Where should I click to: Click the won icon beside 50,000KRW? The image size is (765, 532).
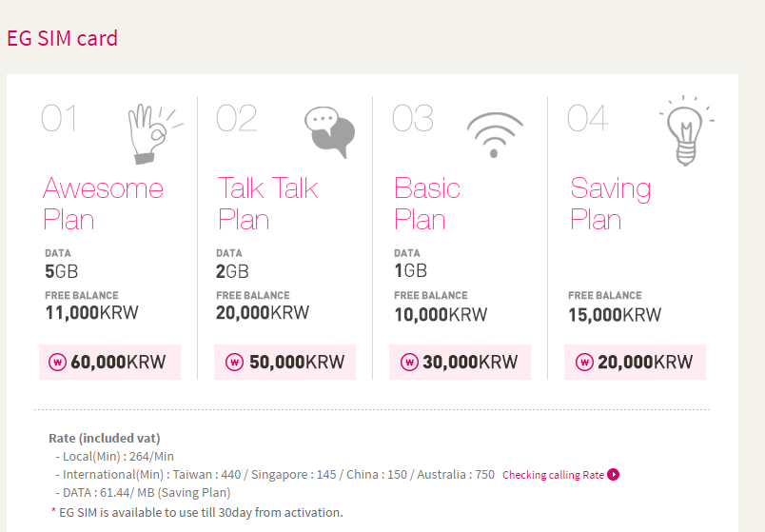pos(233,362)
